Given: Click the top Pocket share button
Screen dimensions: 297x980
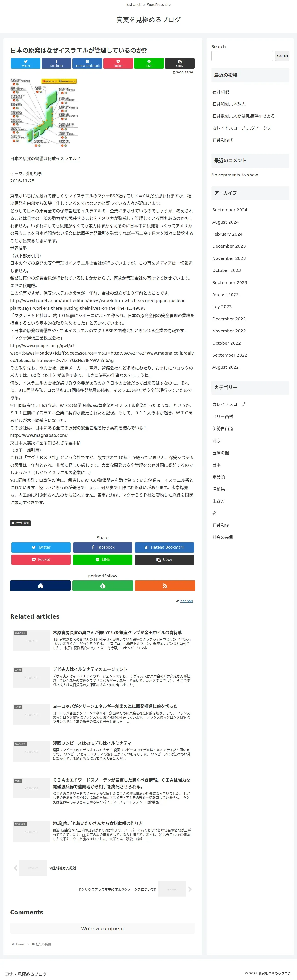Looking at the screenshot, I should [118, 63].
